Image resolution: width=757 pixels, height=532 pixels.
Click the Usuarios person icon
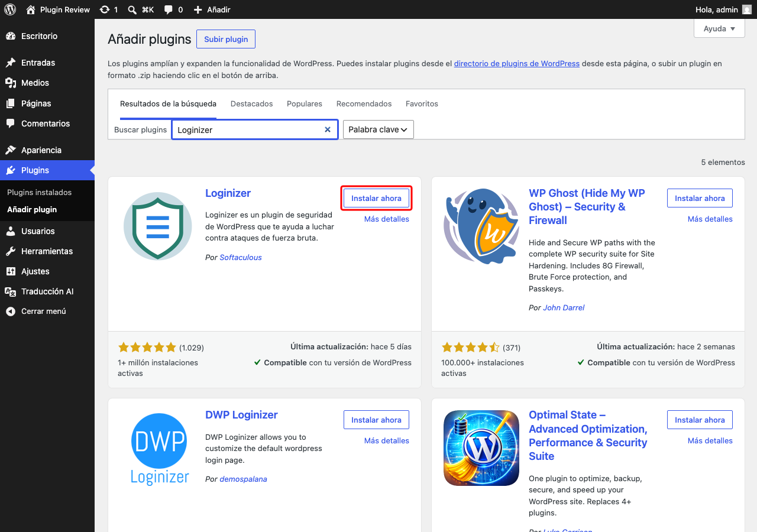coord(11,231)
